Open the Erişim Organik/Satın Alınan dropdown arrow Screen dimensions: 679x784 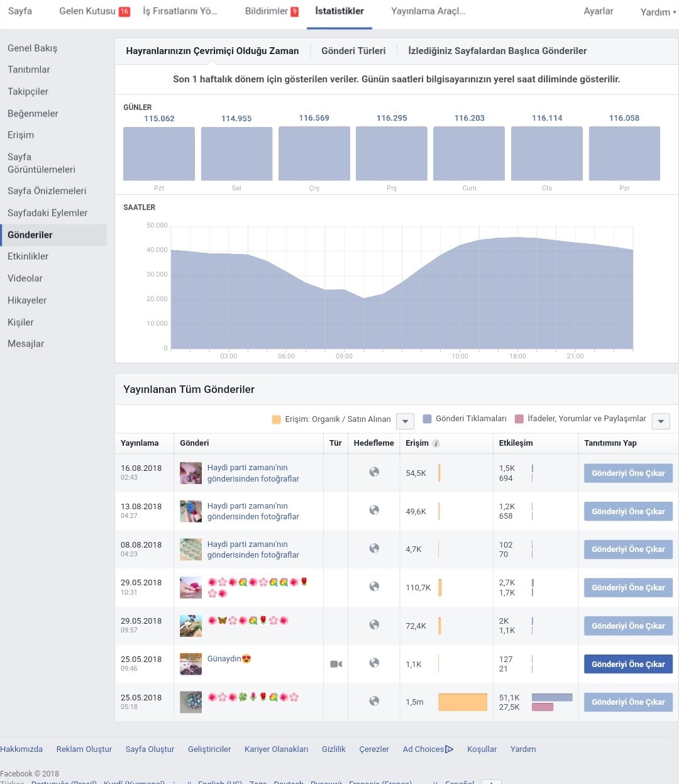pyautogui.click(x=406, y=421)
